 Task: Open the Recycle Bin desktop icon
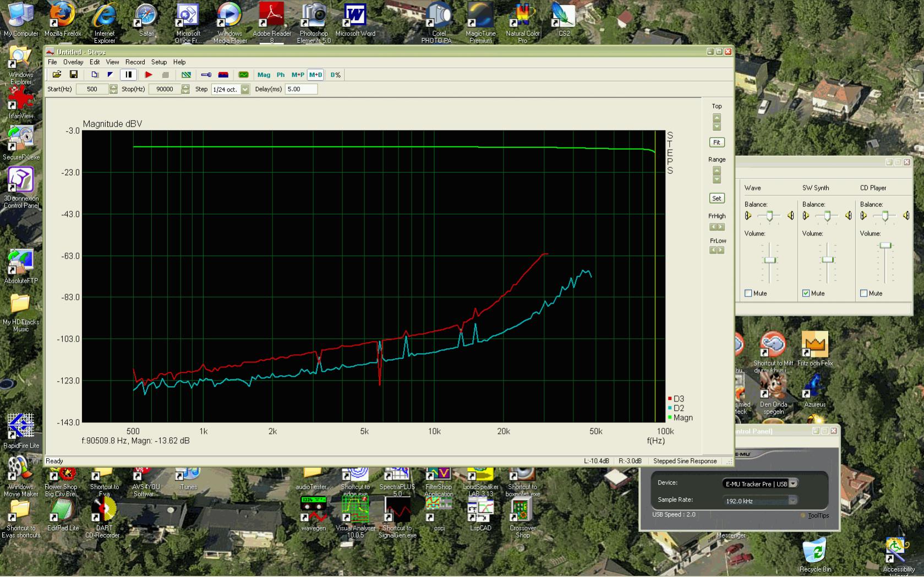(815, 555)
